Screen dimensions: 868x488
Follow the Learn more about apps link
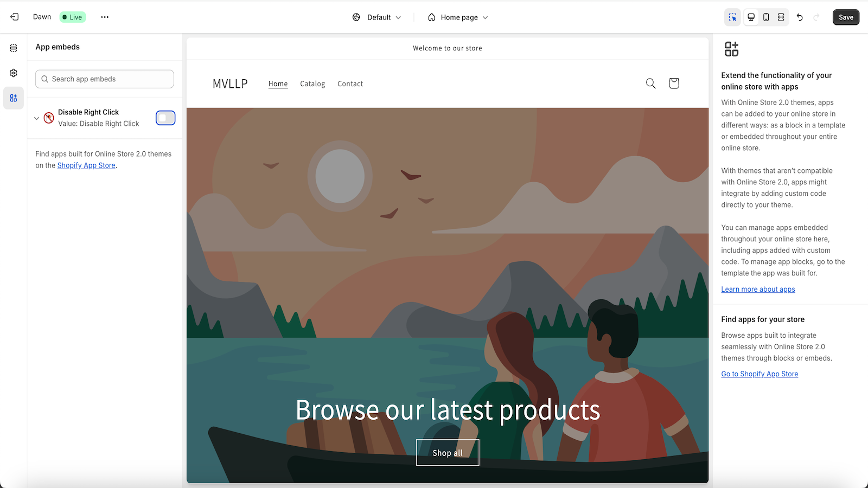[758, 290]
